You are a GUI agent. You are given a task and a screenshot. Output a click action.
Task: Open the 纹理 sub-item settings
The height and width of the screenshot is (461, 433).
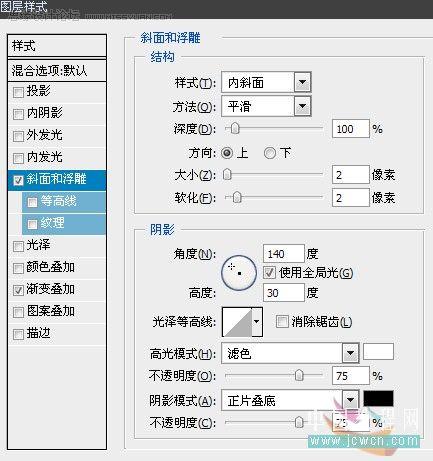[64, 224]
